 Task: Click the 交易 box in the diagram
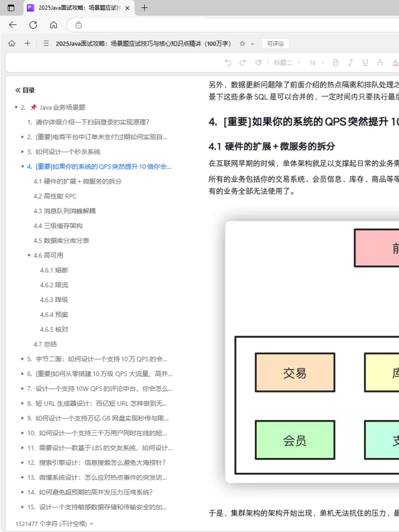coord(295,372)
